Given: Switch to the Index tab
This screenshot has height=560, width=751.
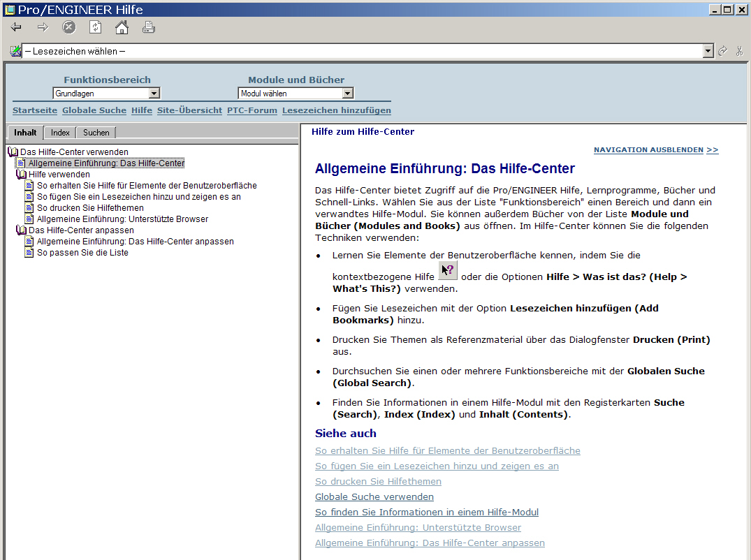Looking at the screenshot, I should tap(60, 133).
